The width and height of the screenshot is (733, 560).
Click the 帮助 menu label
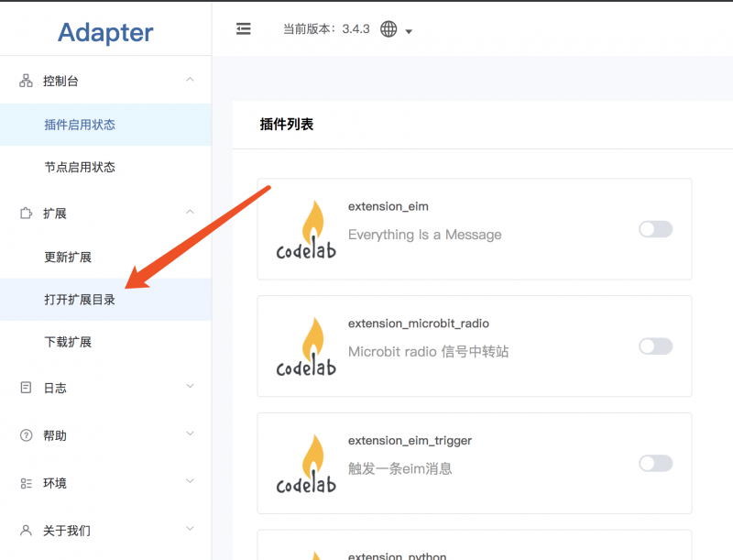(x=55, y=435)
